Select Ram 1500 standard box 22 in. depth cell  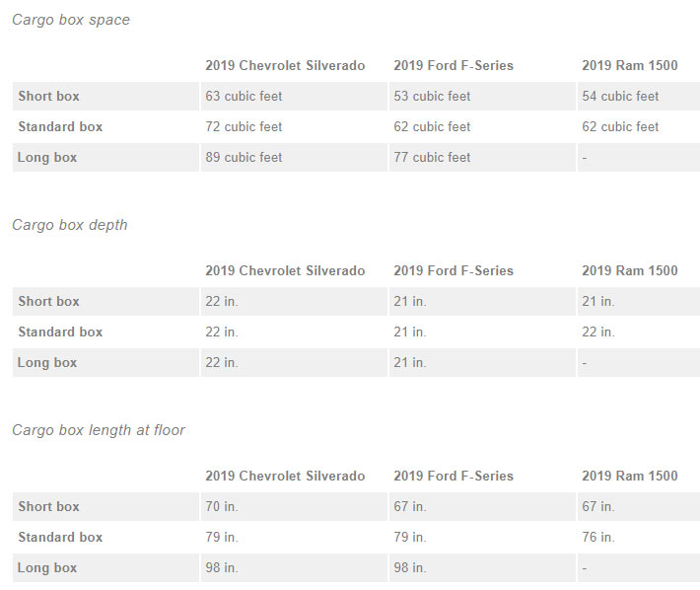click(598, 332)
